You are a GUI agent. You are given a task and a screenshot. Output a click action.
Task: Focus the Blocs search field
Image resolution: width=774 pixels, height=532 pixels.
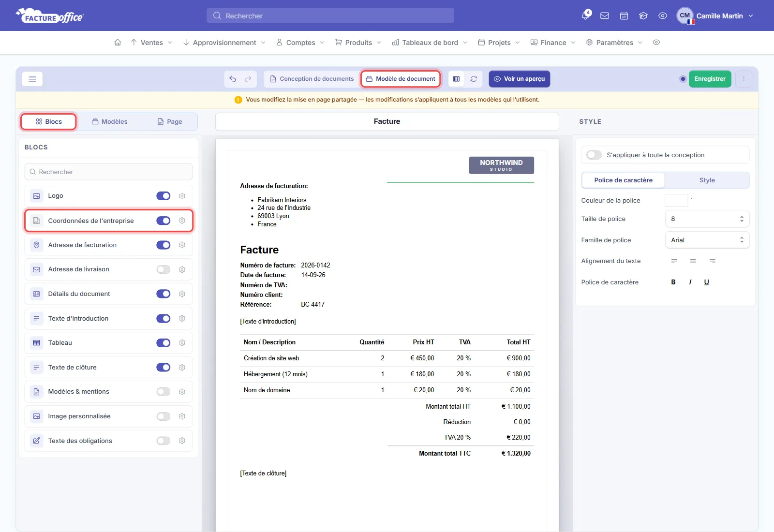coord(108,172)
